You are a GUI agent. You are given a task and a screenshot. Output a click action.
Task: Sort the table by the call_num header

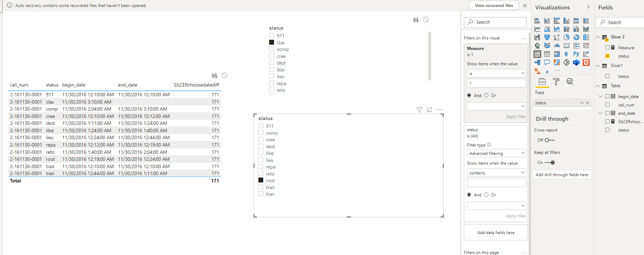pyautogui.click(x=19, y=85)
